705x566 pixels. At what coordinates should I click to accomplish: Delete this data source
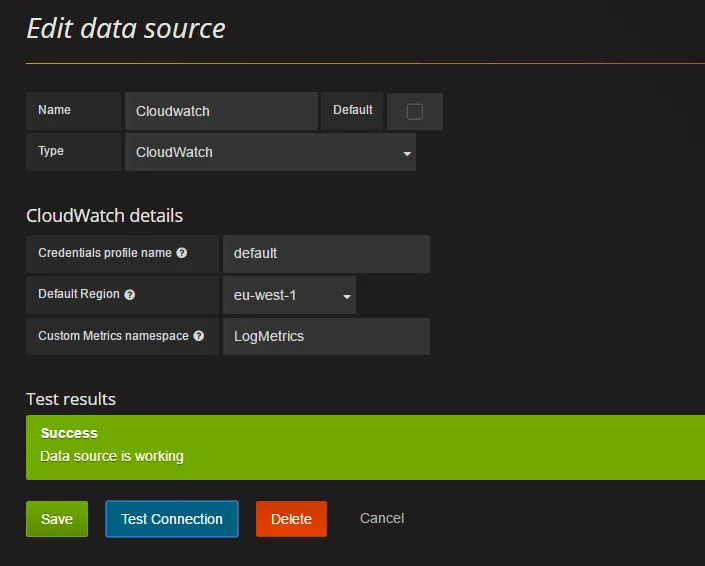click(291, 519)
